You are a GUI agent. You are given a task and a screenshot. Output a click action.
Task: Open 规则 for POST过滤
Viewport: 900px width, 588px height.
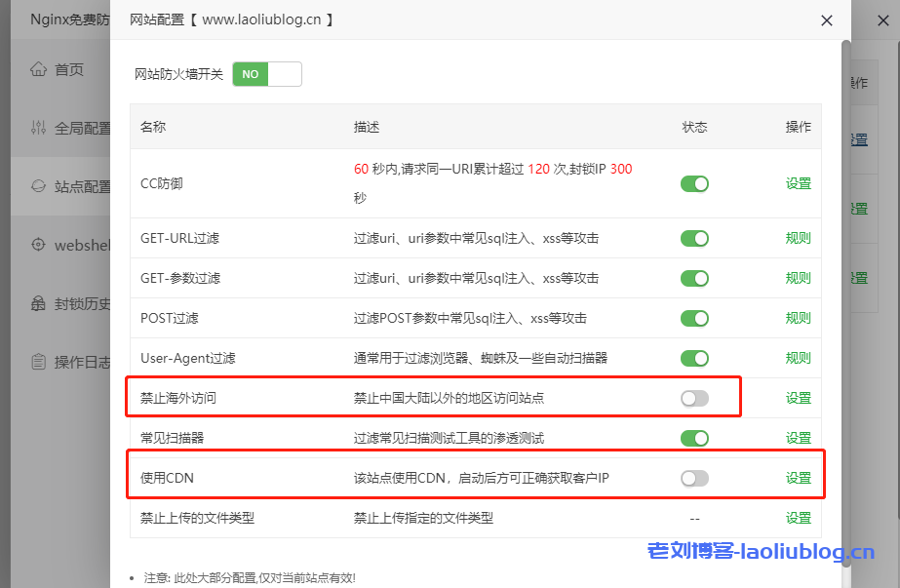pyautogui.click(x=798, y=318)
